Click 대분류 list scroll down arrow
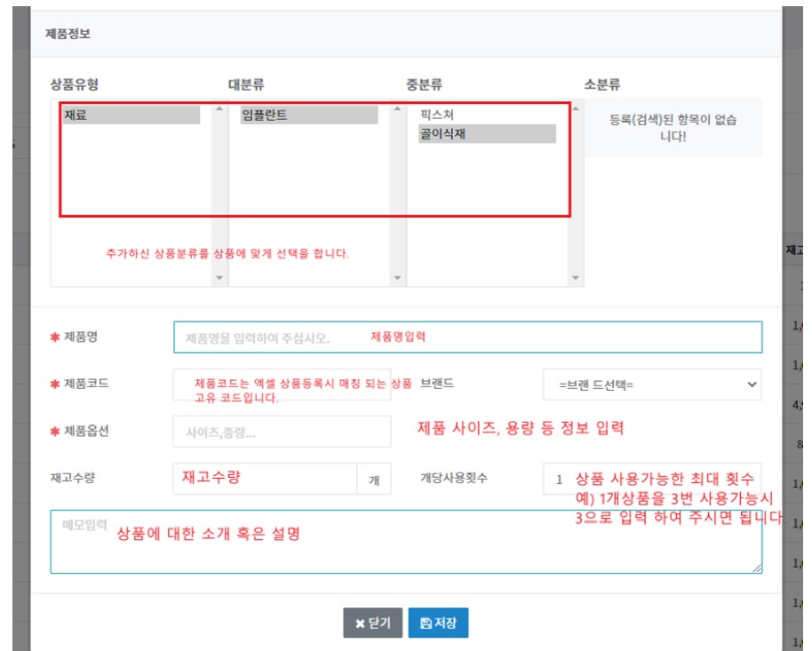This screenshot has height=651, width=812. tap(397, 278)
